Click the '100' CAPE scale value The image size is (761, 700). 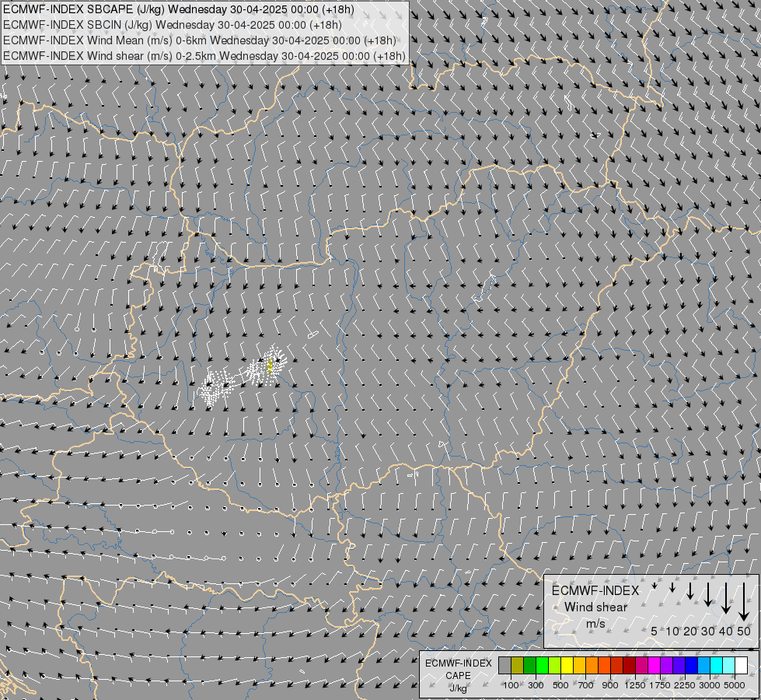[x=511, y=685]
